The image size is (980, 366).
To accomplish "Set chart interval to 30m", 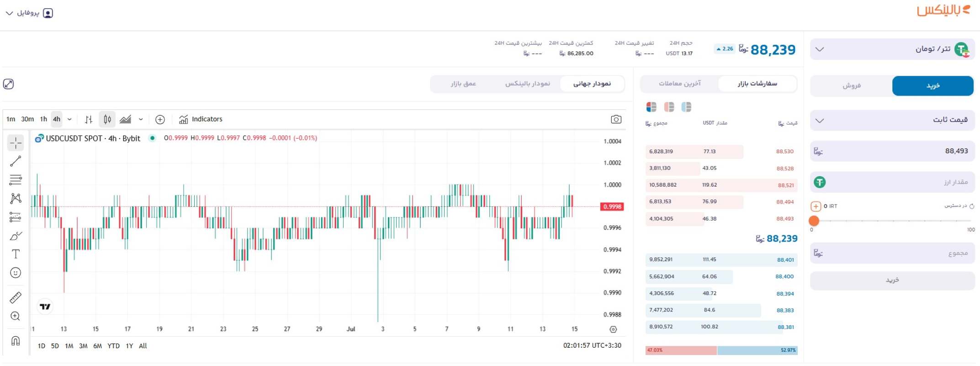I will [27, 119].
